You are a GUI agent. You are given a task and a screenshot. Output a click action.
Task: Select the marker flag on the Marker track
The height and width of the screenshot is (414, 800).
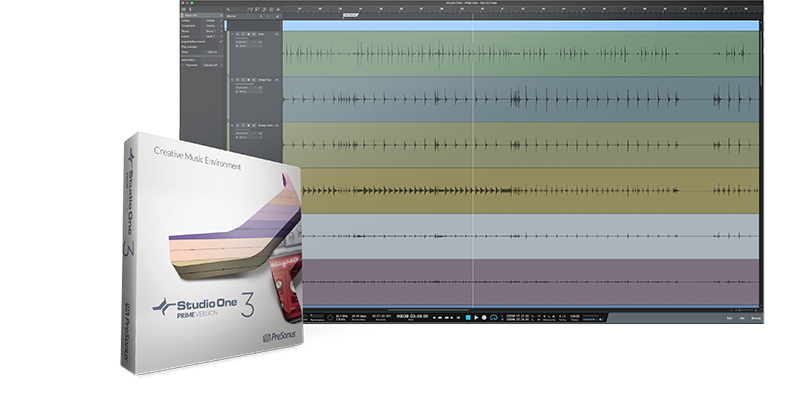(351, 15)
